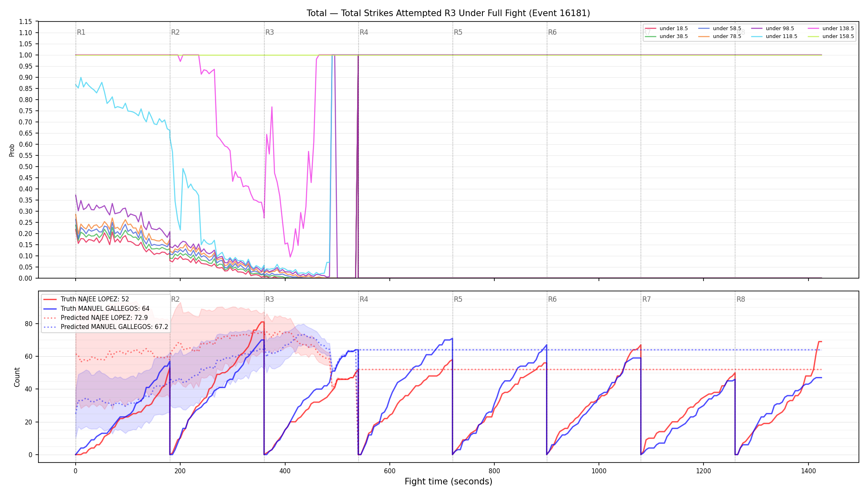
Task: Click the 1.00 tick on Prob axis
Action: coord(26,55)
